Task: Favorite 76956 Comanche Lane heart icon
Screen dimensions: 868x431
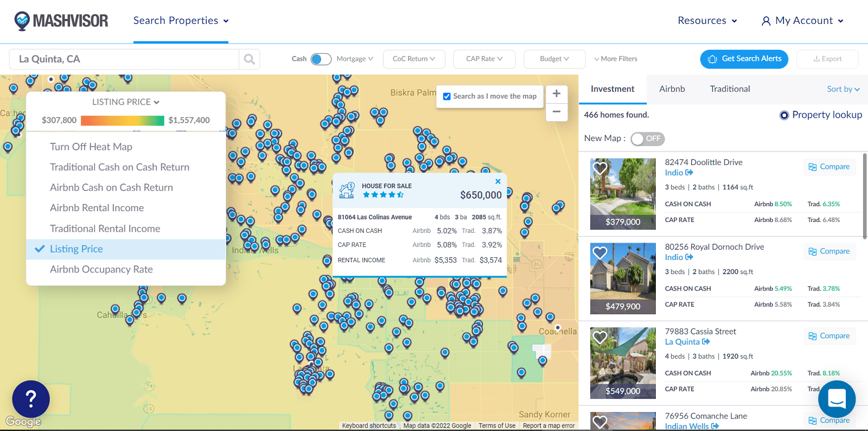Action: pyautogui.click(x=600, y=422)
